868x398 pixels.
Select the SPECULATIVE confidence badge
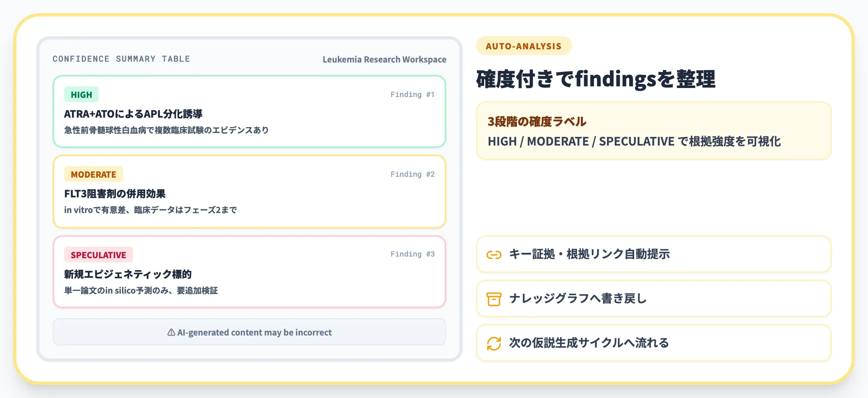tap(99, 255)
